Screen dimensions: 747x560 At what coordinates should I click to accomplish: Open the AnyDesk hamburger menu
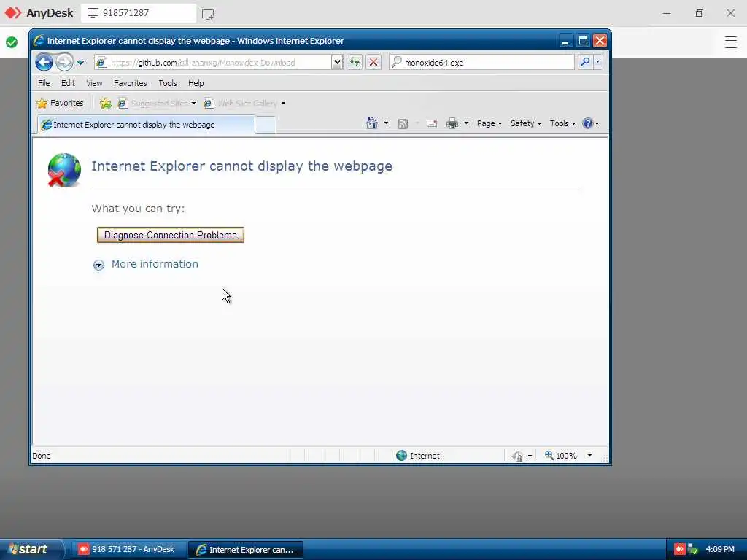click(x=731, y=42)
